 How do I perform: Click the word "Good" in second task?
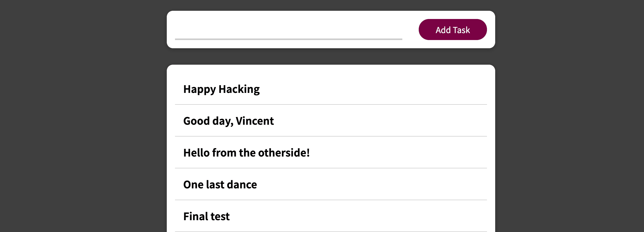pos(197,121)
